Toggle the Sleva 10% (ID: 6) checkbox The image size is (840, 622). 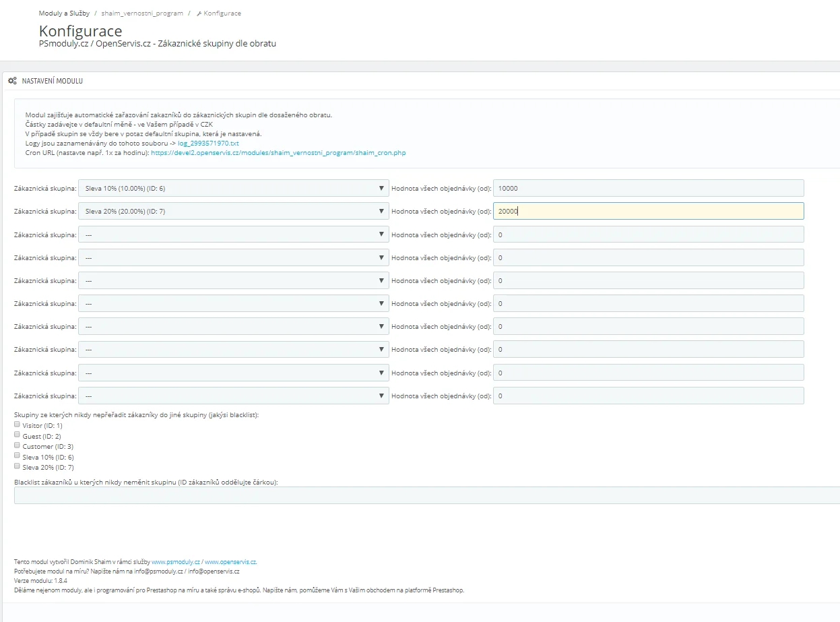(x=18, y=456)
